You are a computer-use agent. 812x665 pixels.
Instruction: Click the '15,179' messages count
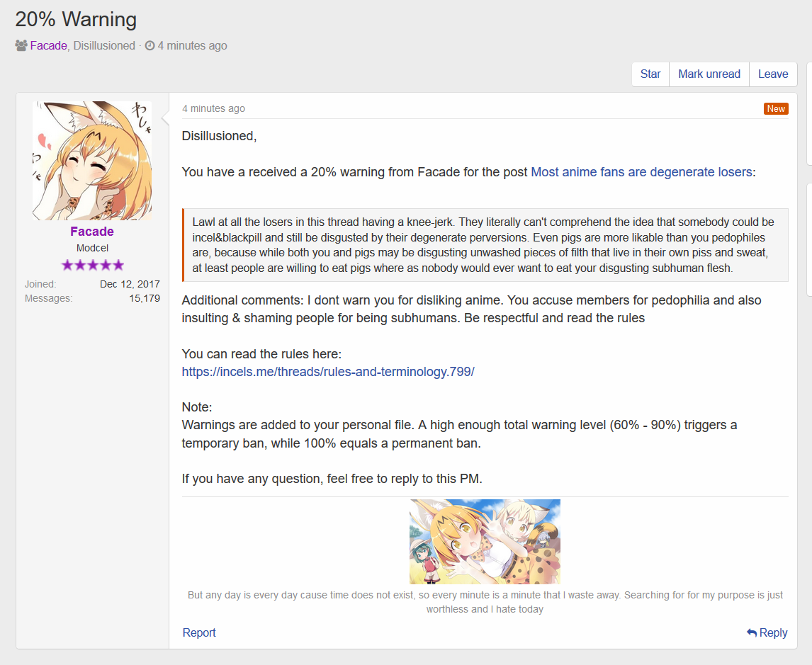click(145, 299)
